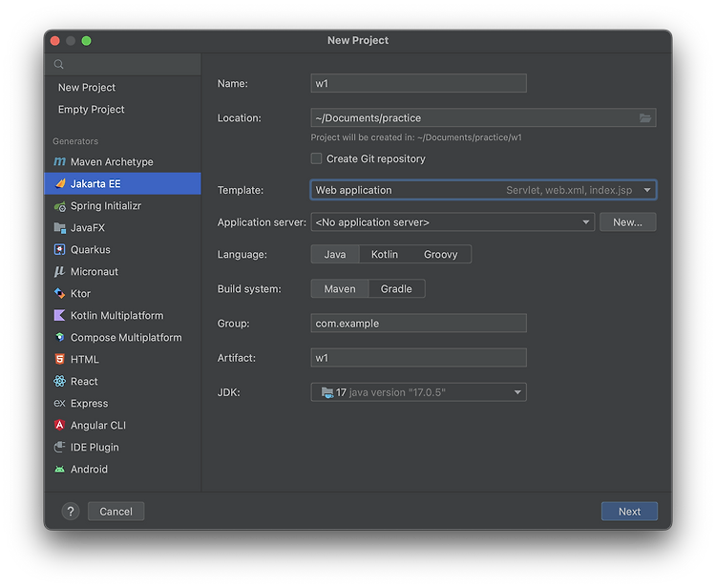Click the Spring Initializr leaf icon
This screenshot has width=716, height=588.
pos(60,206)
